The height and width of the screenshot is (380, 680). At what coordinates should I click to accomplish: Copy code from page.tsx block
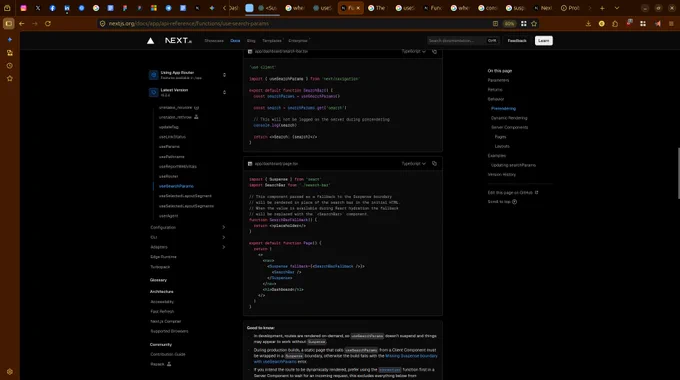434,164
